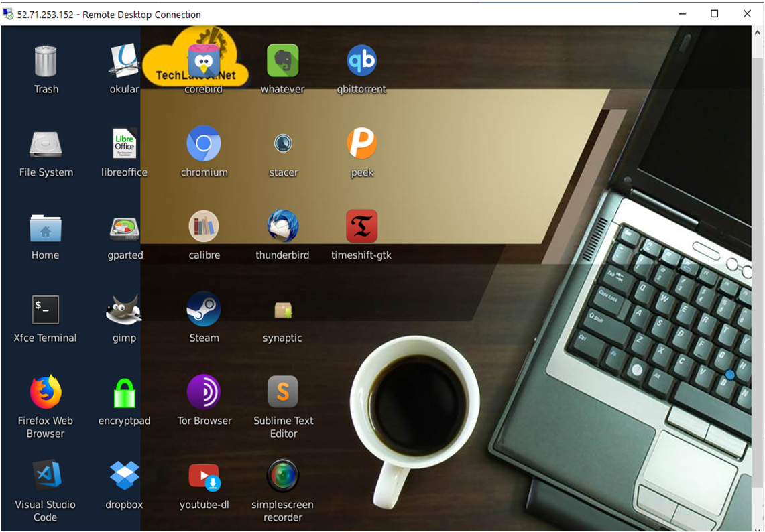Click the dropbox icon

pos(125,475)
